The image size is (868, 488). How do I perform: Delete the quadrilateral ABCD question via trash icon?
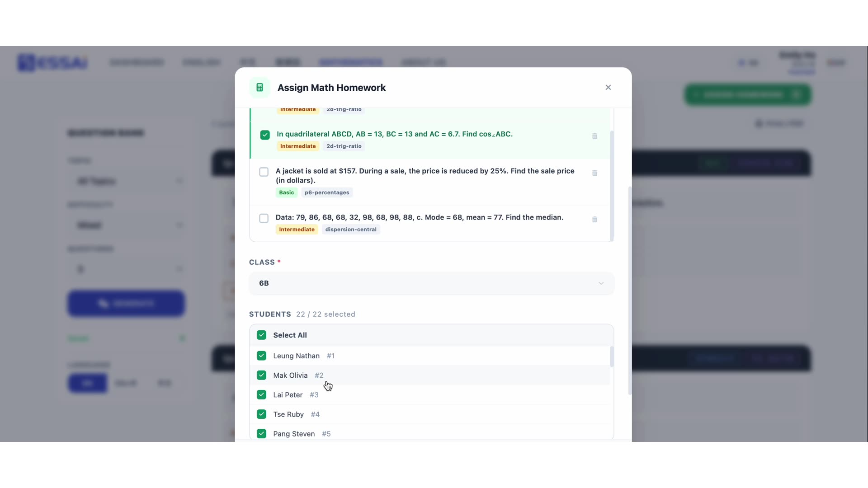(594, 136)
